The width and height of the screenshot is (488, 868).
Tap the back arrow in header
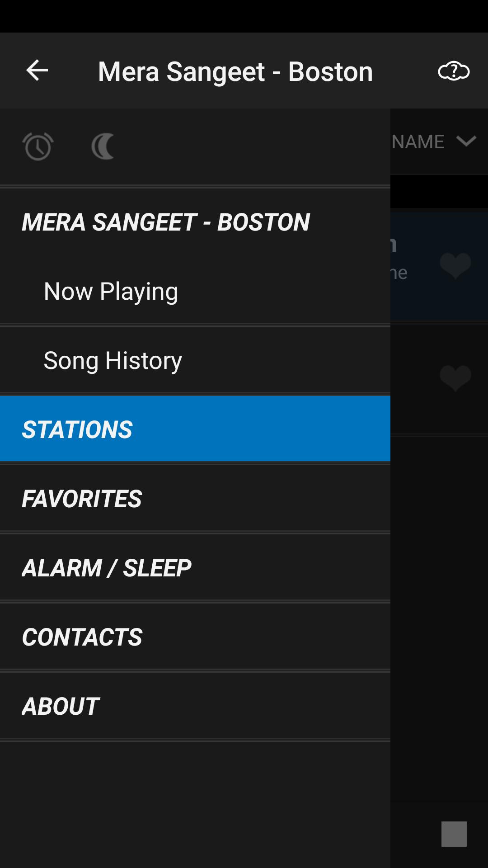click(37, 71)
